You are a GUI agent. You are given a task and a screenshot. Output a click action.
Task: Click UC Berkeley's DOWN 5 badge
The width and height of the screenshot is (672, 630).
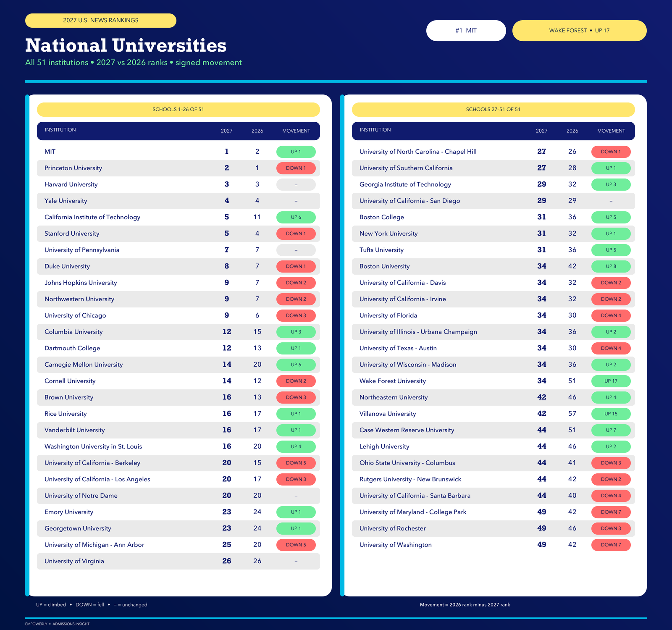click(x=296, y=463)
